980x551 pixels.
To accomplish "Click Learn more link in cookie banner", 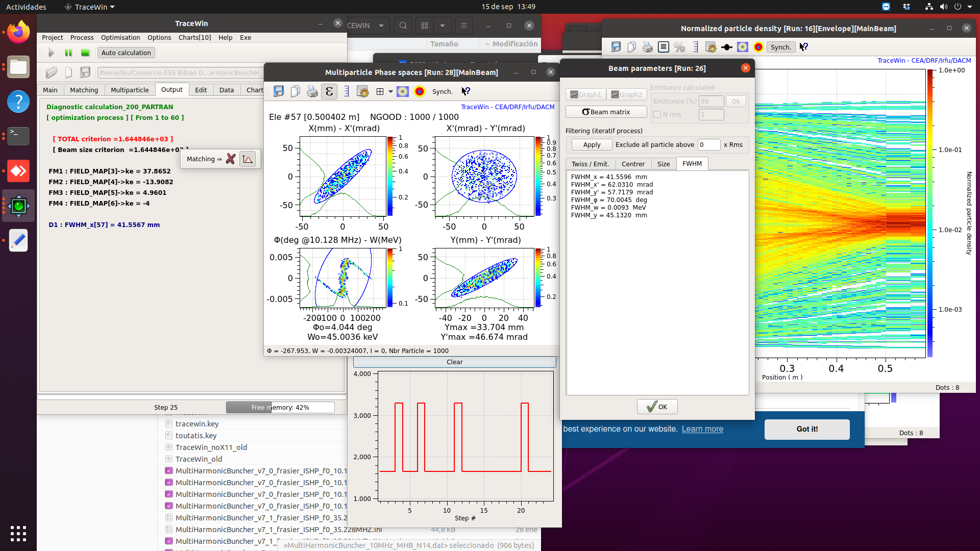I will click(702, 429).
